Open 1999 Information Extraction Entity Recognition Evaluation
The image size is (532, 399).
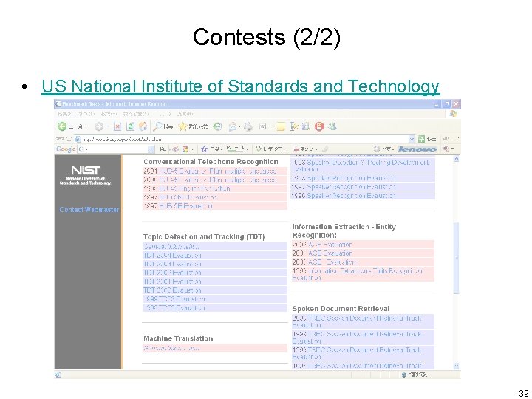358,274
